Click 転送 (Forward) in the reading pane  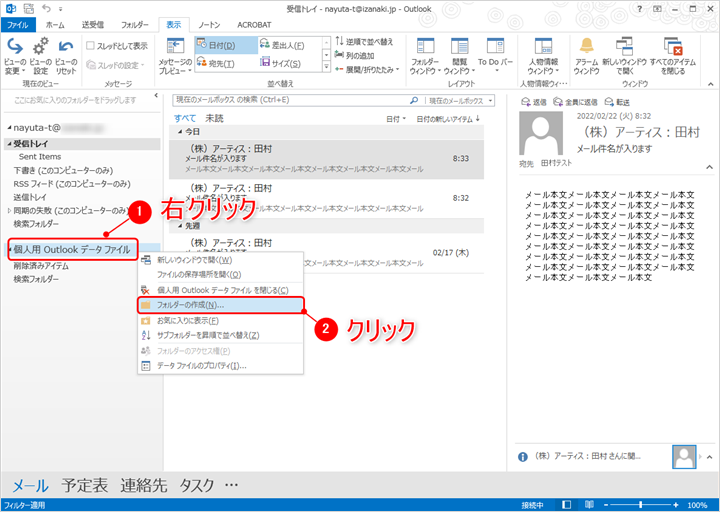[x=617, y=102]
